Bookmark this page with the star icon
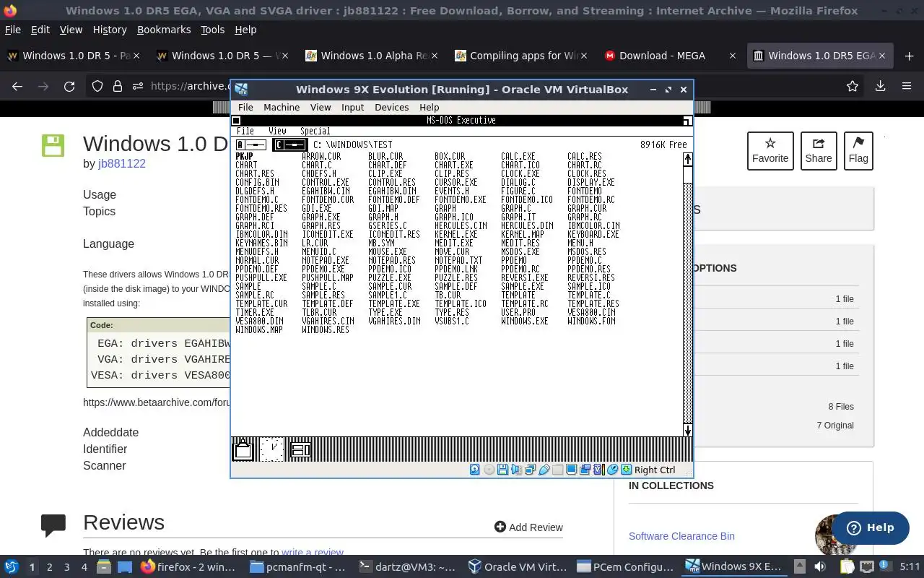 pyautogui.click(x=853, y=86)
